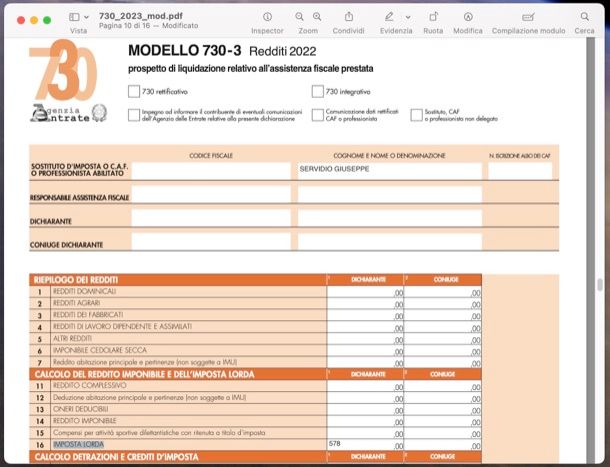Click Reddito complessivo dichiarante field

click(365, 386)
